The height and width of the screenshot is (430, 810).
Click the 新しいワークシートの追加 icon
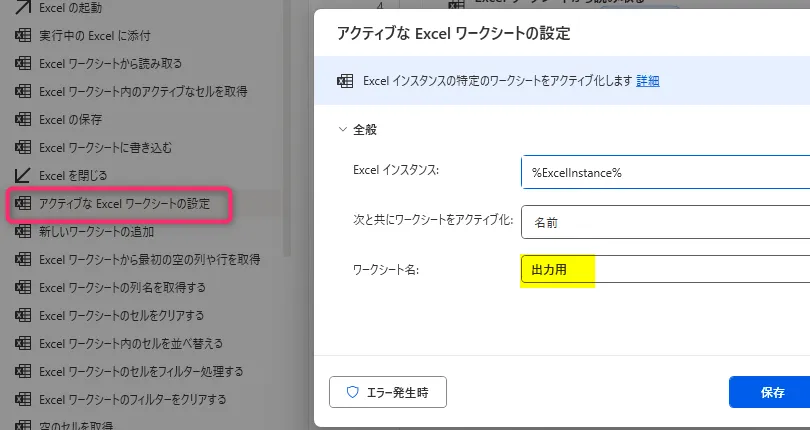(22, 231)
